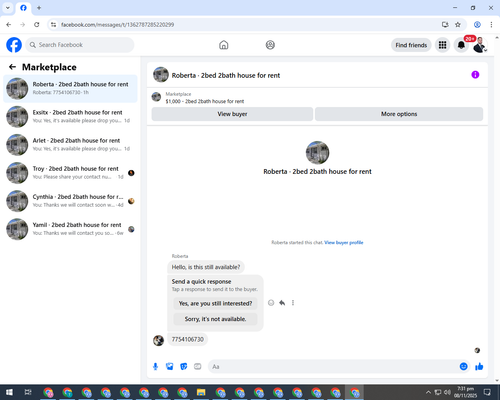Open the browser three-dot menu
This screenshot has height=400, width=500.
[x=491, y=25]
